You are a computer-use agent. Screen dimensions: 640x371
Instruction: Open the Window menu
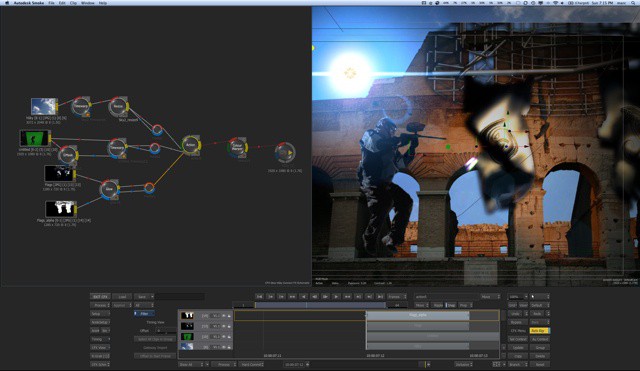point(88,3)
